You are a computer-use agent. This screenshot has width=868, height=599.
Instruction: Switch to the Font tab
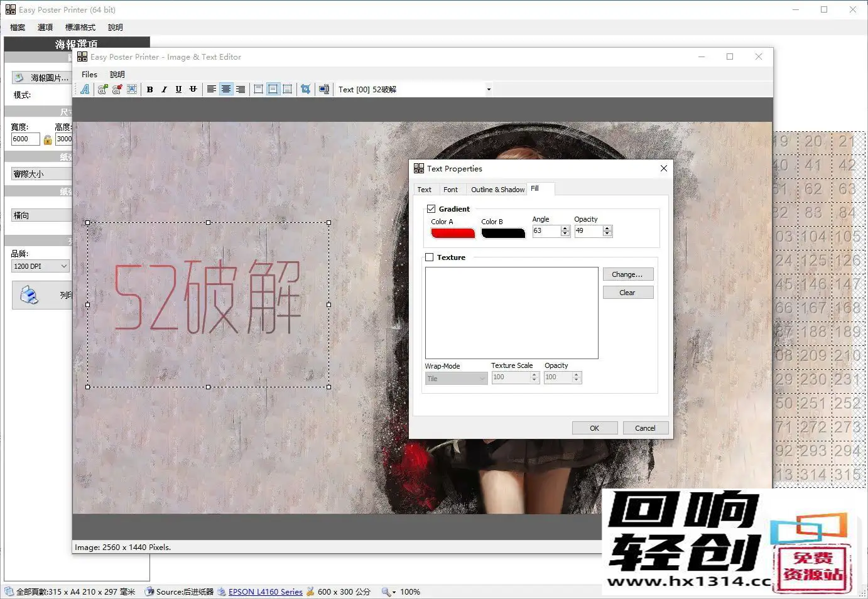tap(450, 190)
